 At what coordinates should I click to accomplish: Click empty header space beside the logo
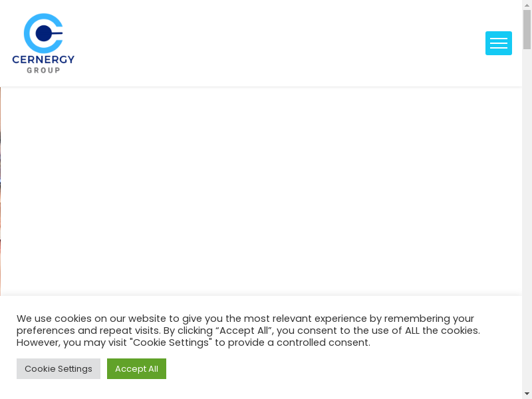coord(266,43)
